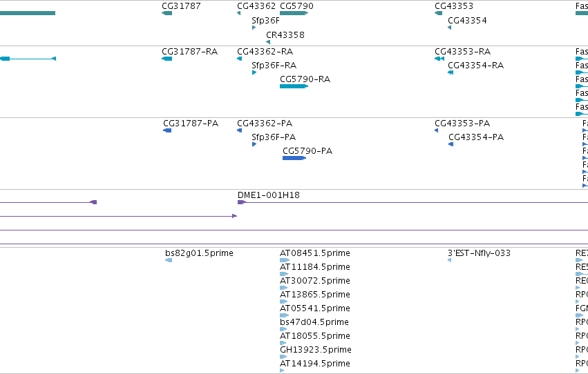Viewport: 588px width, 374px height.
Task: Click the DME1-001H18 clone label
Action: (269, 195)
